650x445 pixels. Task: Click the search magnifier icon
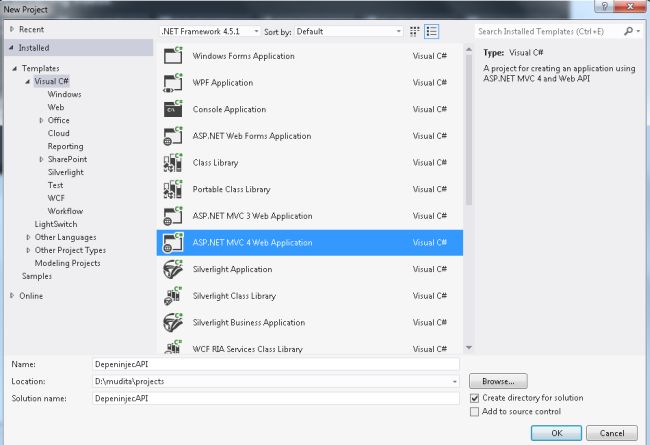click(x=628, y=31)
